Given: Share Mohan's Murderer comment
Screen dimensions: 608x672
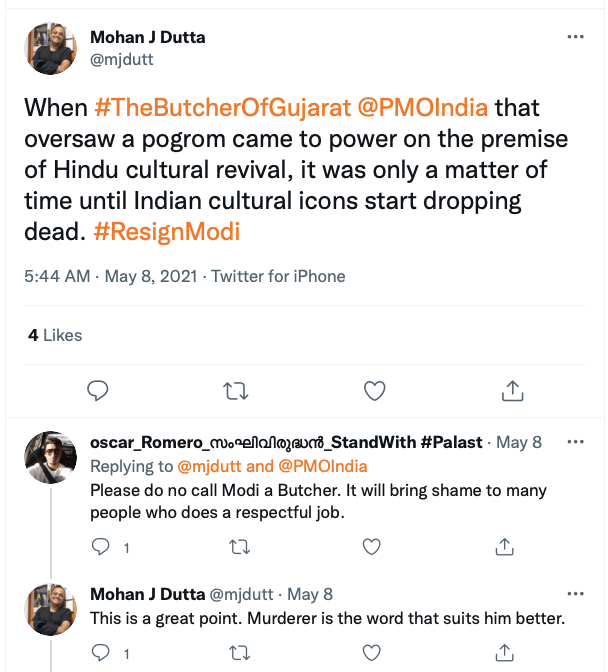Looking at the screenshot, I should 505,654.
